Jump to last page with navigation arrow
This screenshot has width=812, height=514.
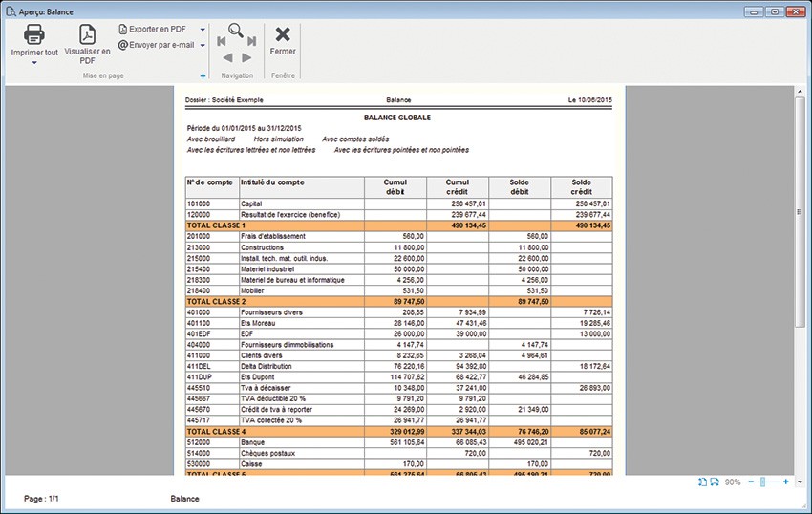(x=251, y=42)
